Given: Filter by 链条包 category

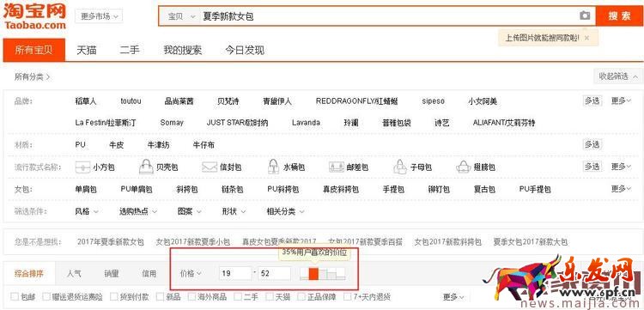Looking at the screenshot, I should [x=233, y=189].
